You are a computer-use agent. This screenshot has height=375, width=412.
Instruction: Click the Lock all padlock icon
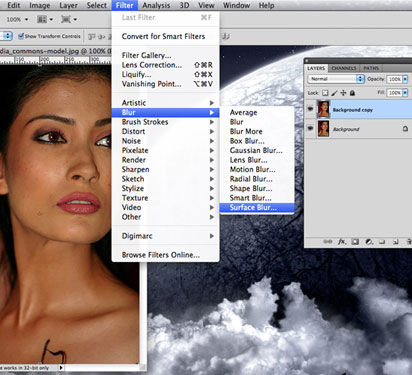point(352,93)
